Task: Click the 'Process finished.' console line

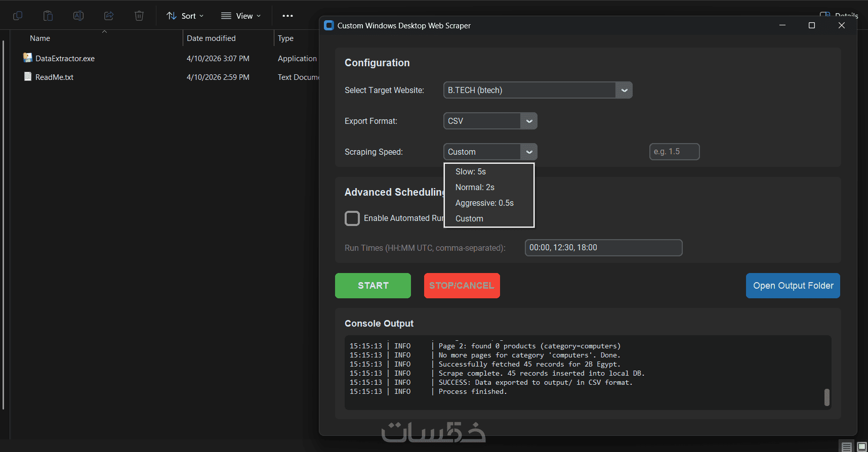Action: click(473, 392)
